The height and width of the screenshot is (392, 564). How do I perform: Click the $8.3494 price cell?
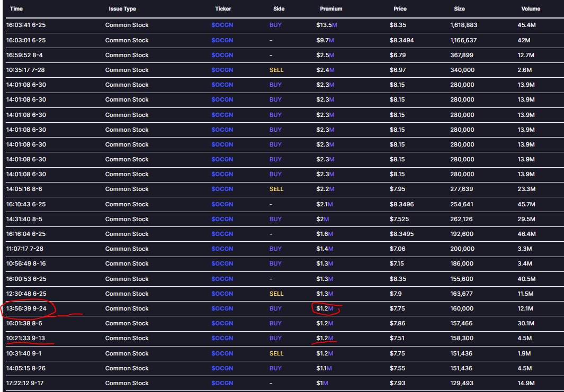(x=401, y=40)
